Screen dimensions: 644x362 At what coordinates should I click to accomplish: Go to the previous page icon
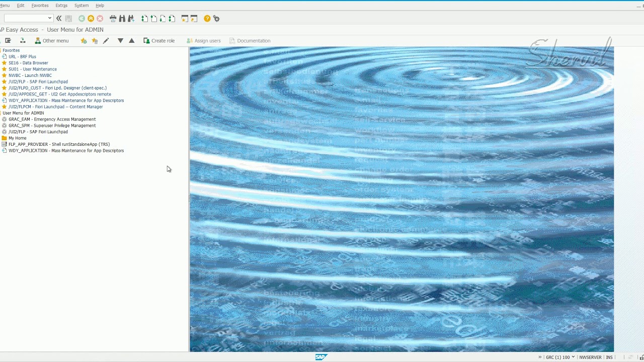tap(153, 19)
